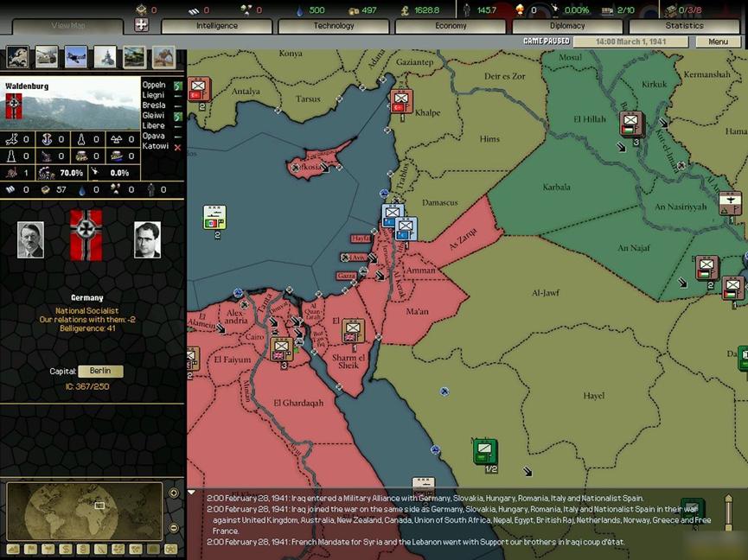Click the Head of Government portrait on right
Viewport: 748px width, 560px height.
(147, 239)
